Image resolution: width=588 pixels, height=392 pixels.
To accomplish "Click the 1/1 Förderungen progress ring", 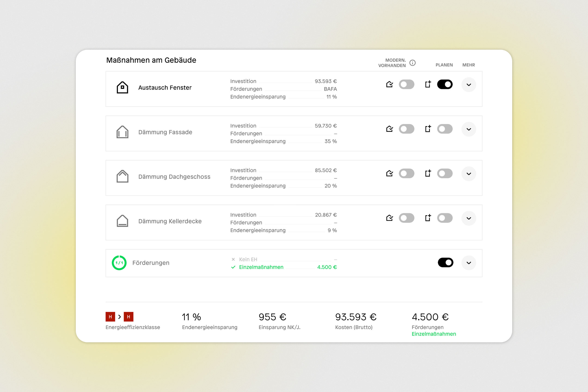I will coord(119,263).
